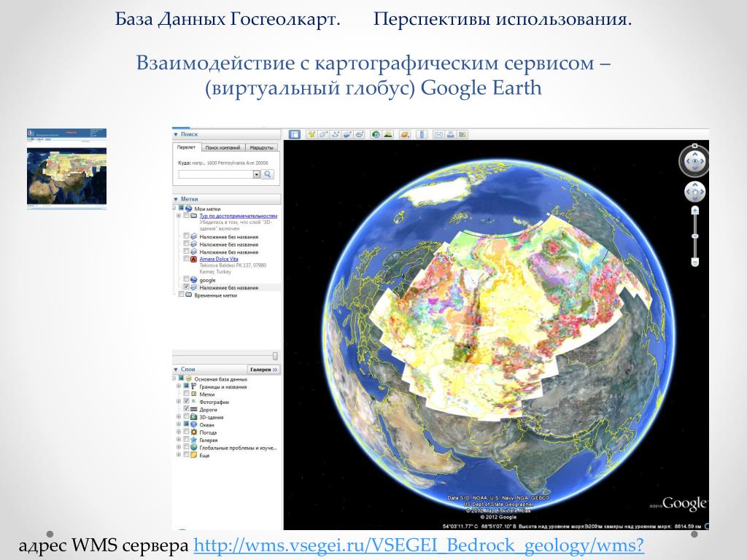This screenshot has height=560, width=747.
Task: Select Основная база данных tree item
Action: coord(220,379)
